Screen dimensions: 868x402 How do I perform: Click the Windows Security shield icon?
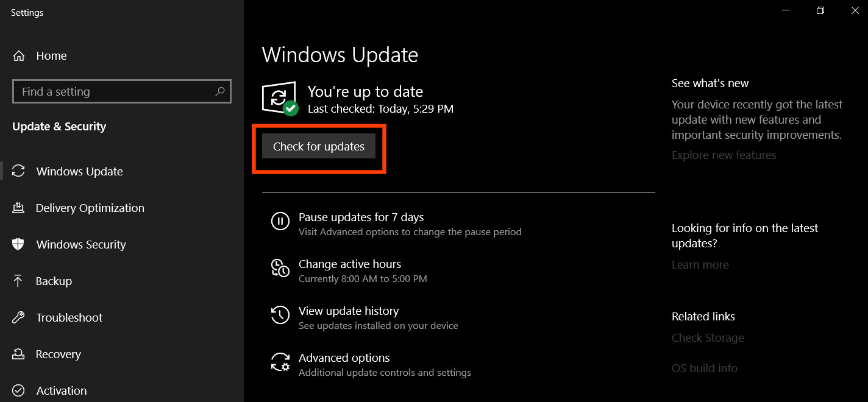coord(18,244)
